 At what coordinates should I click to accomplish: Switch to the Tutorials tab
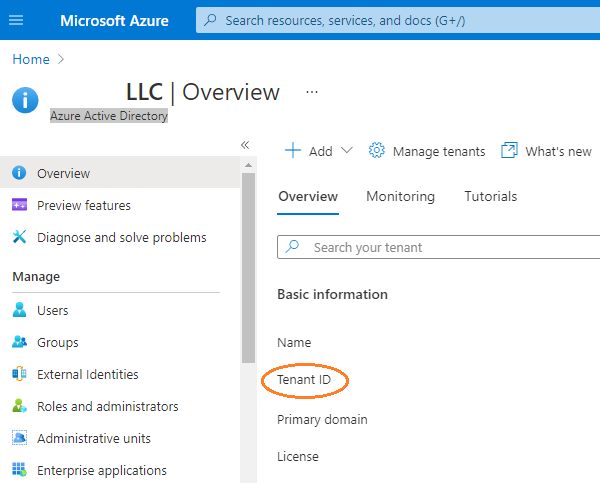(x=491, y=196)
